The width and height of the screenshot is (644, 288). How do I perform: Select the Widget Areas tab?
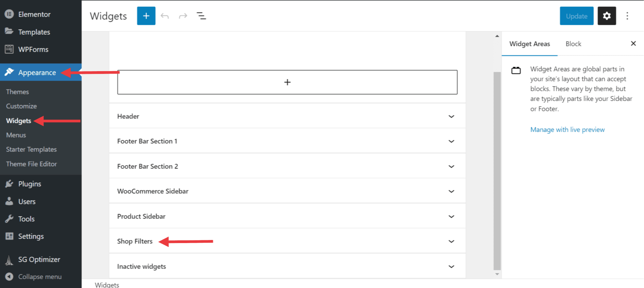pyautogui.click(x=529, y=44)
